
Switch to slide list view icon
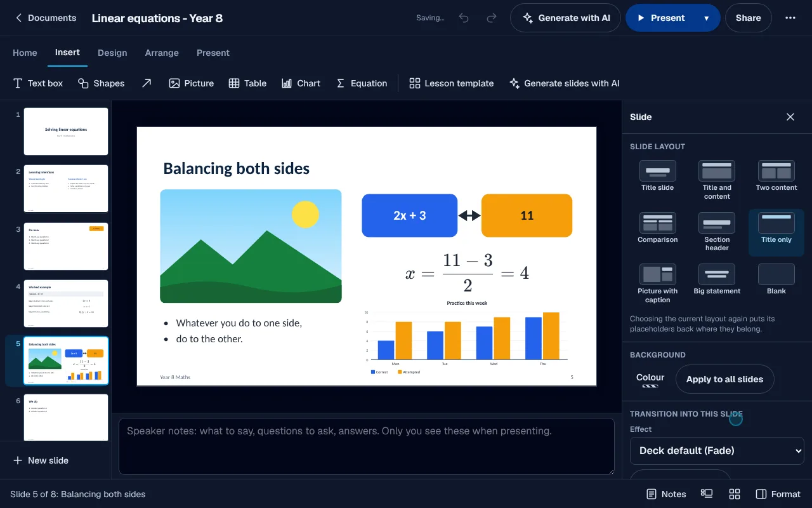click(x=707, y=494)
